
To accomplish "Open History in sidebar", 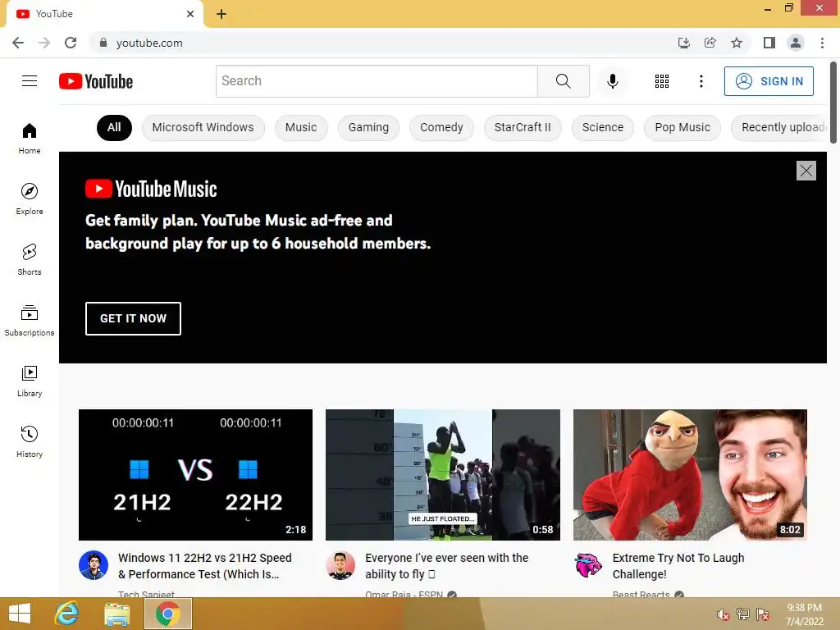I will 30,441.
